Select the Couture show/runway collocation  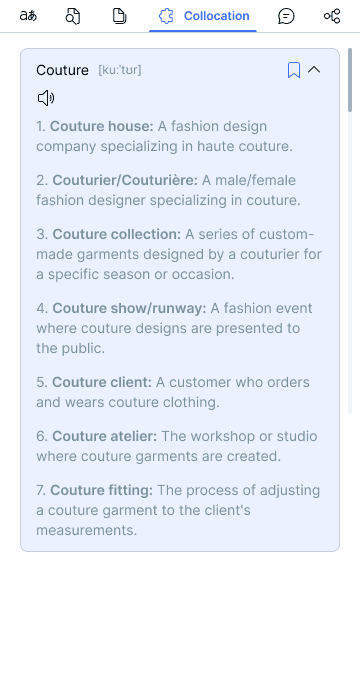(x=130, y=308)
